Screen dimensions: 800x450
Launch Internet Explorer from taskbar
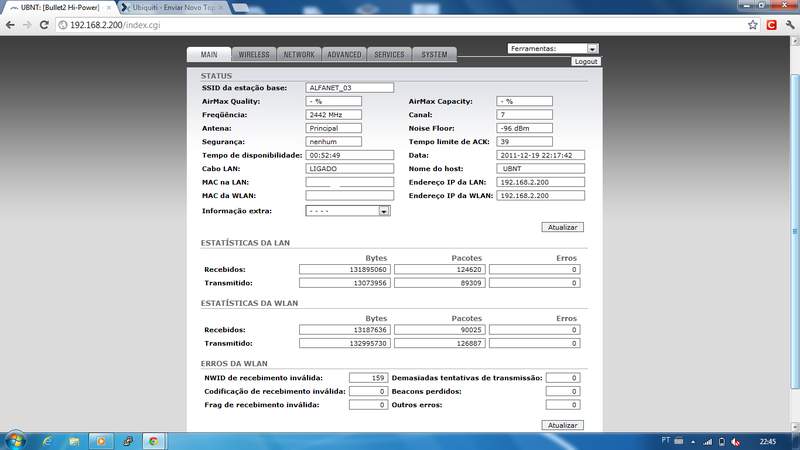pos(44,440)
